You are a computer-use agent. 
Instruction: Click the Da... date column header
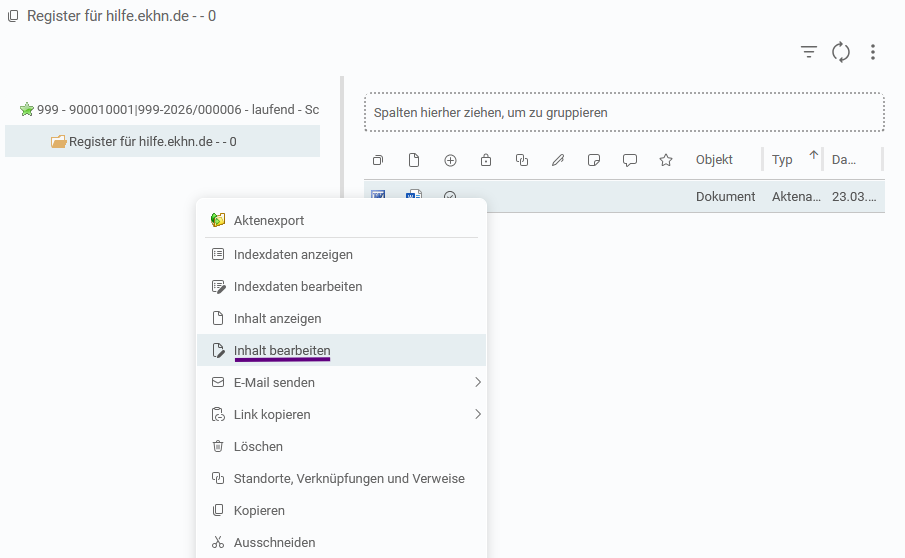click(844, 160)
